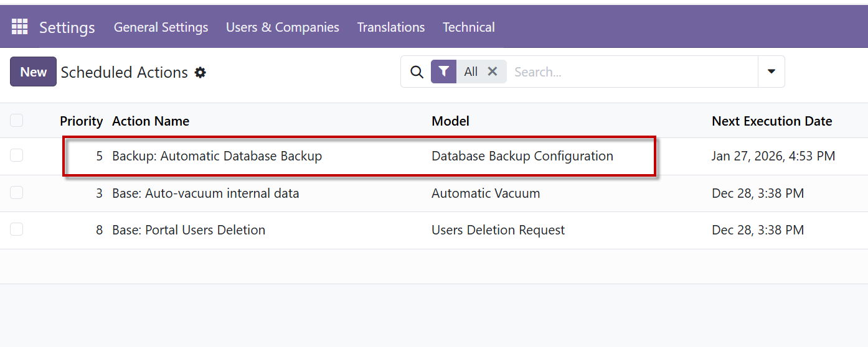Open the Users & Companies menu

click(x=282, y=27)
